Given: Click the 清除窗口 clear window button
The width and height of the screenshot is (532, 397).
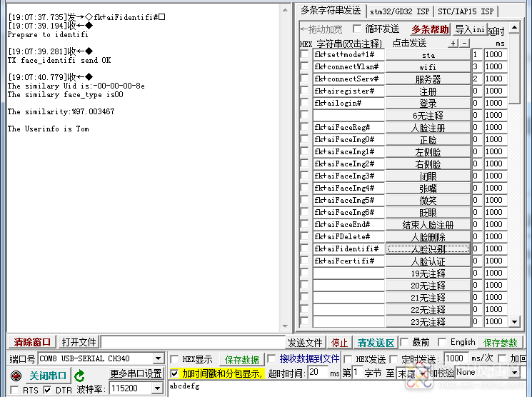Looking at the screenshot, I should point(32,342).
